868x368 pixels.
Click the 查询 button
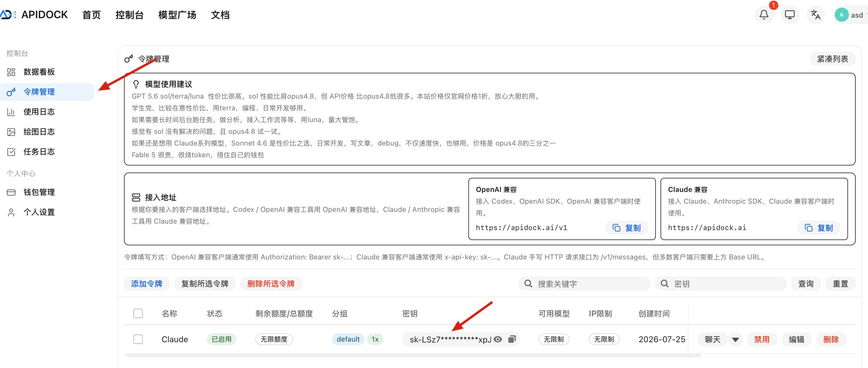click(806, 283)
